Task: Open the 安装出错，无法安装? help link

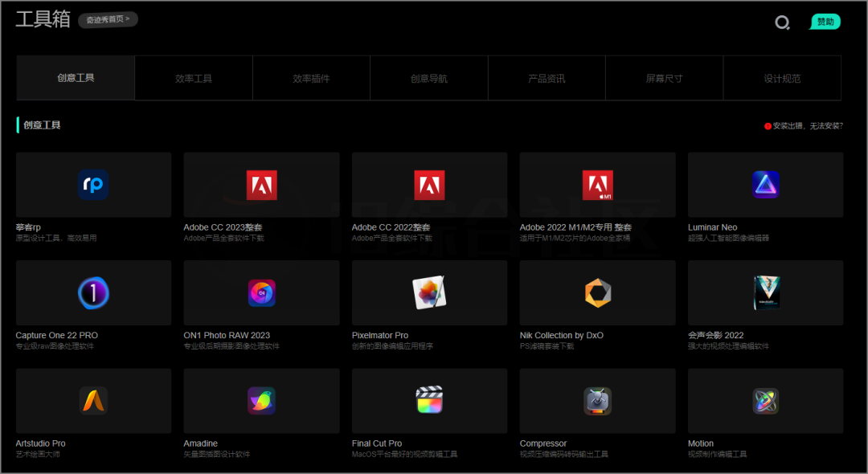Action: pos(808,126)
